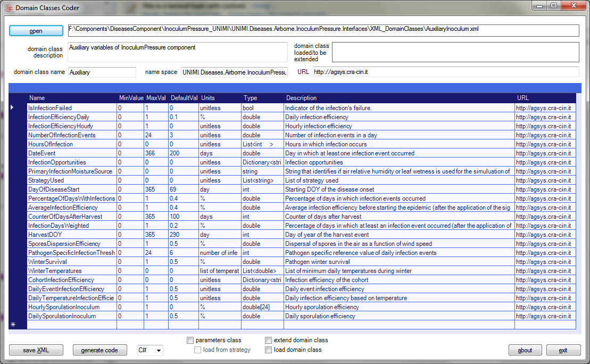Select the CounterOfDaysAfterHarvest cell

72,217
